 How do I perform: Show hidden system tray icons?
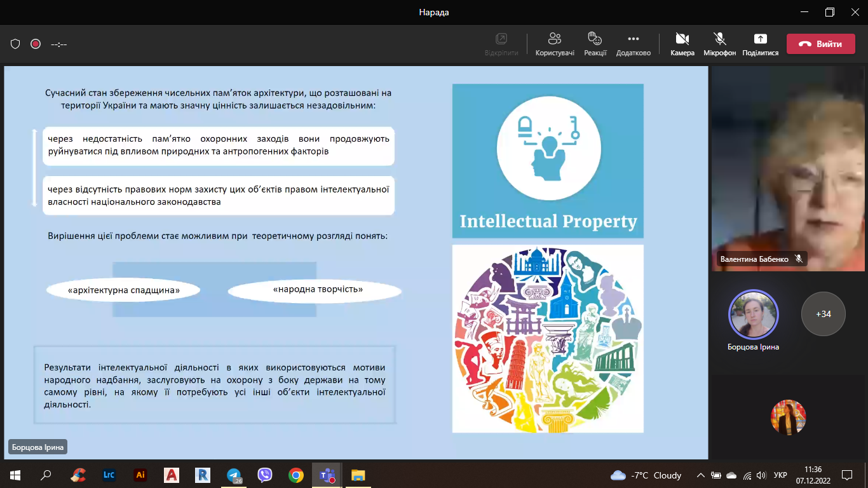701,475
